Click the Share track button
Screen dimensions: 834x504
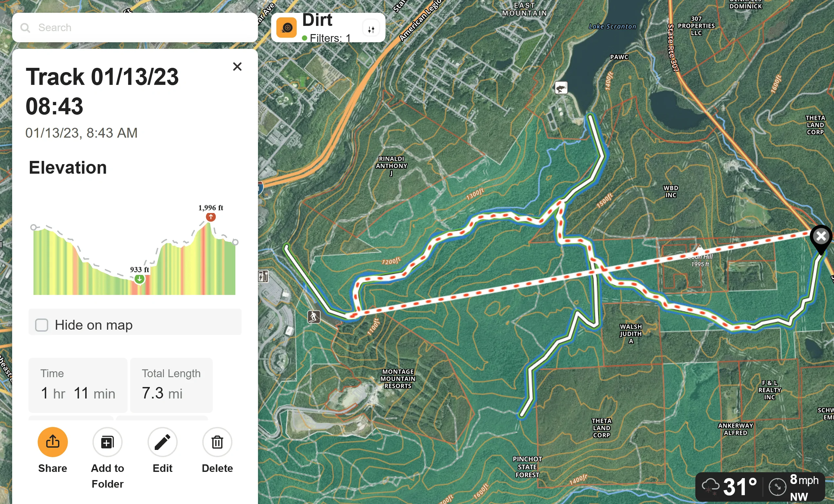coord(52,442)
